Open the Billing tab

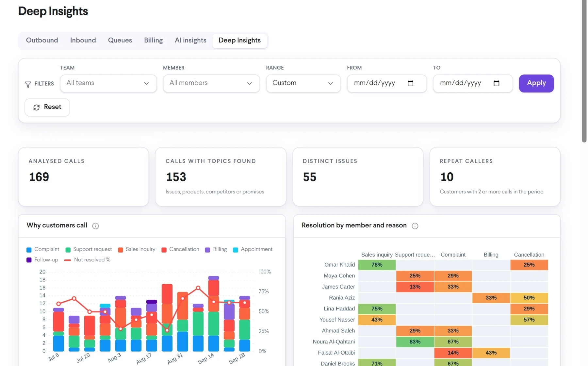153,41
